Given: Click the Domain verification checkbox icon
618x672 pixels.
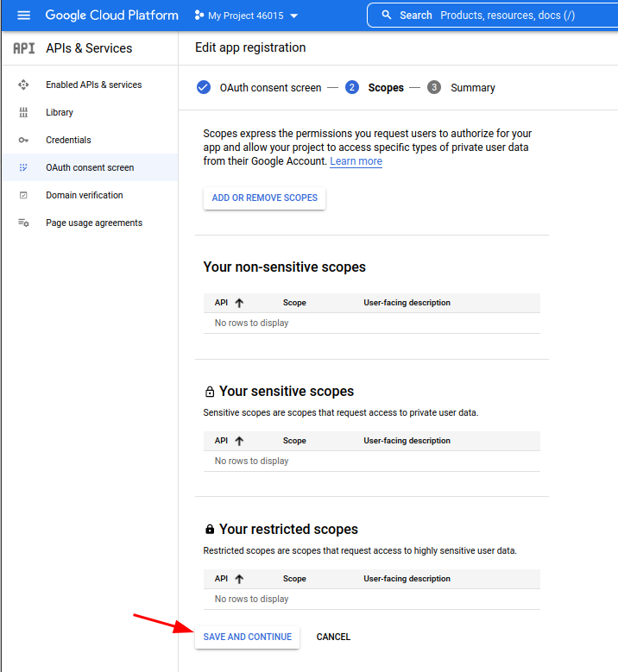Looking at the screenshot, I should [x=23, y=196].
